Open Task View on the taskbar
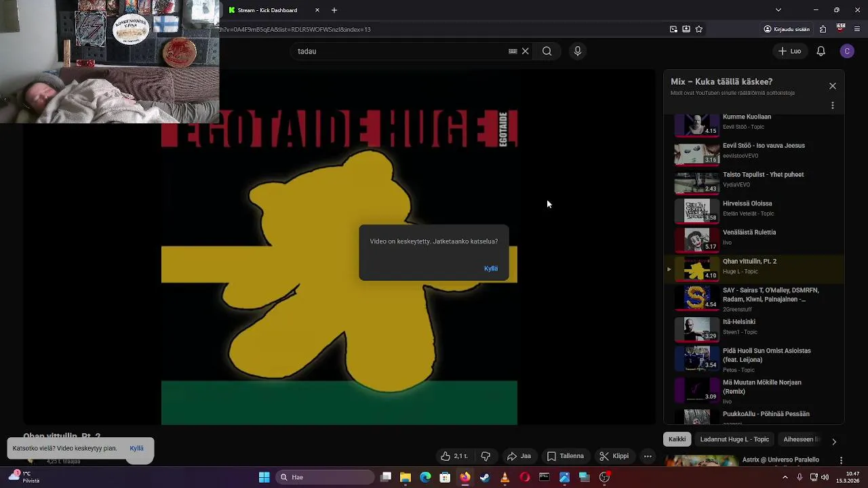The image size is (868, 488). tap(386, 477)
